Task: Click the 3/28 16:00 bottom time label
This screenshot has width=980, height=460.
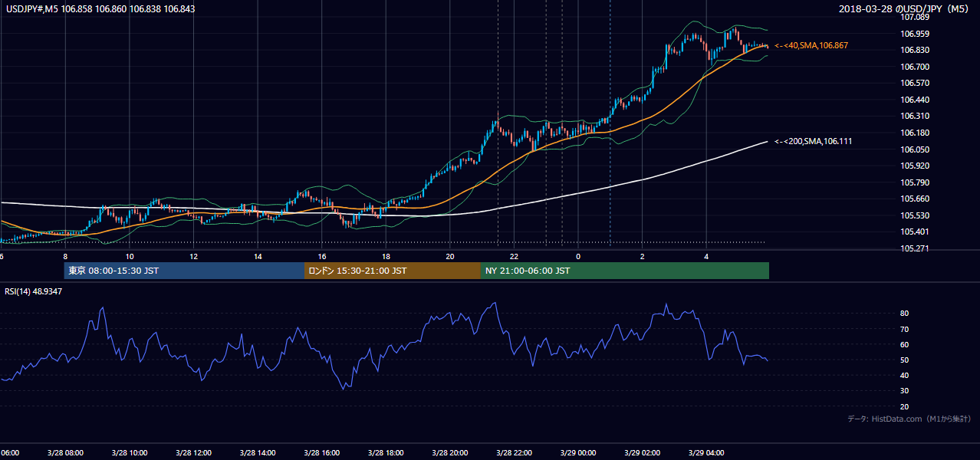Action: click(321, 453)
